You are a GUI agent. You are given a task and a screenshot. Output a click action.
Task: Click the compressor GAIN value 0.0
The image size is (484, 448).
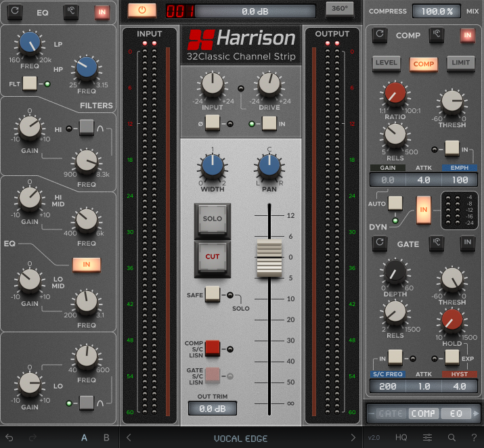point(388,180)
